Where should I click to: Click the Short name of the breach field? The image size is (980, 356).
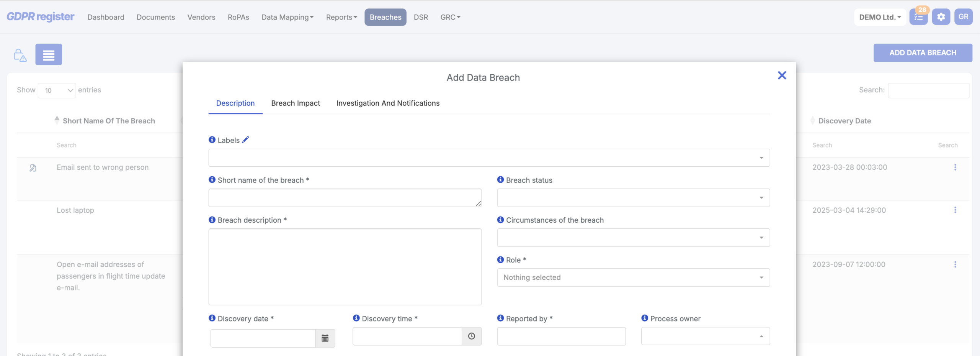click(345, 198)
